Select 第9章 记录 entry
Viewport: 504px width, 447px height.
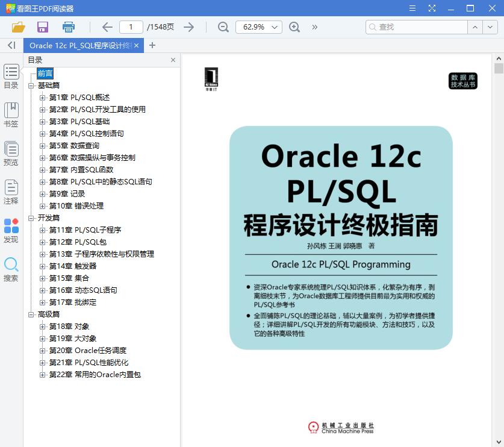tap(67, 194)
